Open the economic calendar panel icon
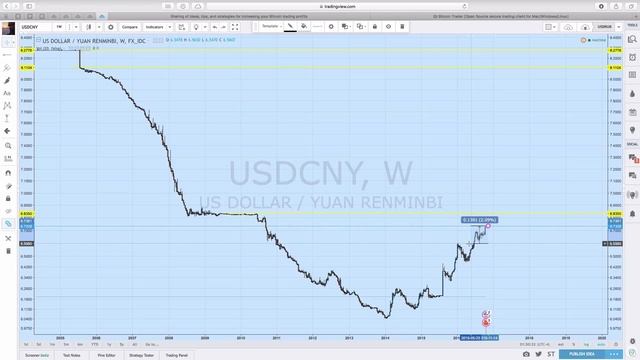Viewport: 640px width, 360px height. pos(632,112)
